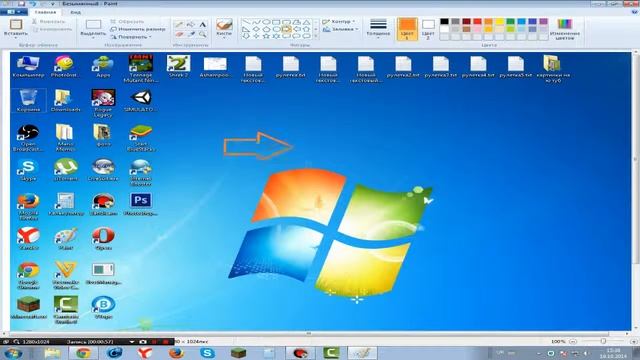This screenshot has width=640, height=360.
Task: Click the Paste (Вставить) clipboard icon
Action: click(x=16, y=24)
